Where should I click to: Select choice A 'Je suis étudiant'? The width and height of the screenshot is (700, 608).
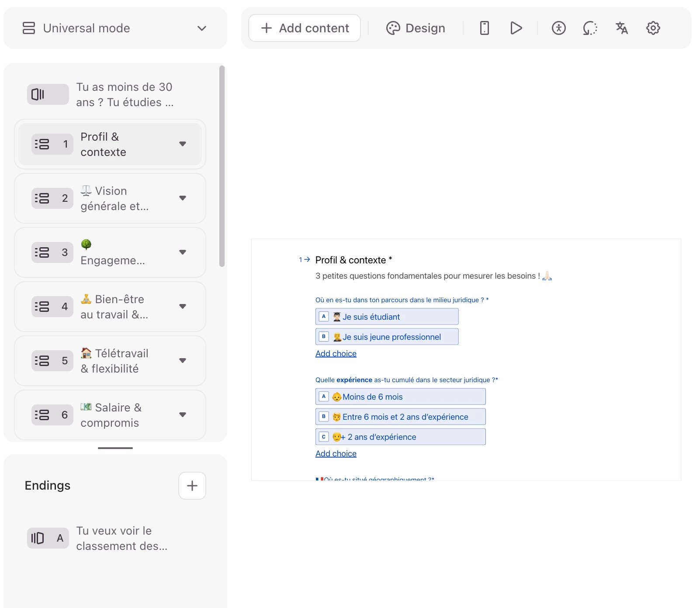coord(387,317)
